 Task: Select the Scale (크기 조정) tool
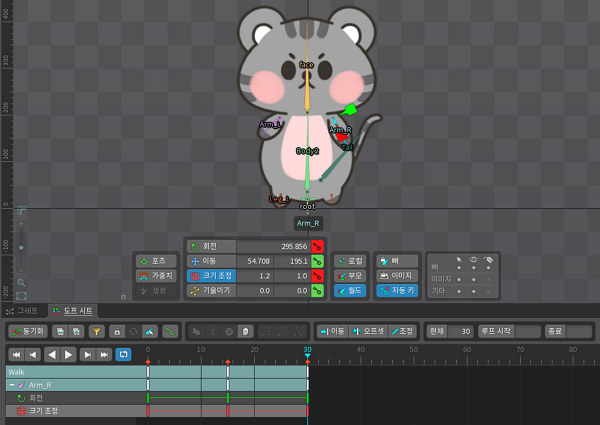point(211,276)
